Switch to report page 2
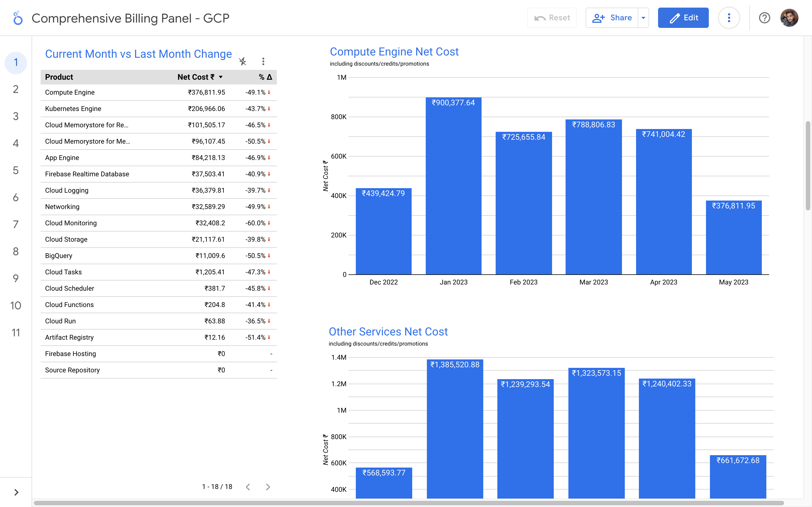Screen dimensions: 812x507 coord(16,89)
